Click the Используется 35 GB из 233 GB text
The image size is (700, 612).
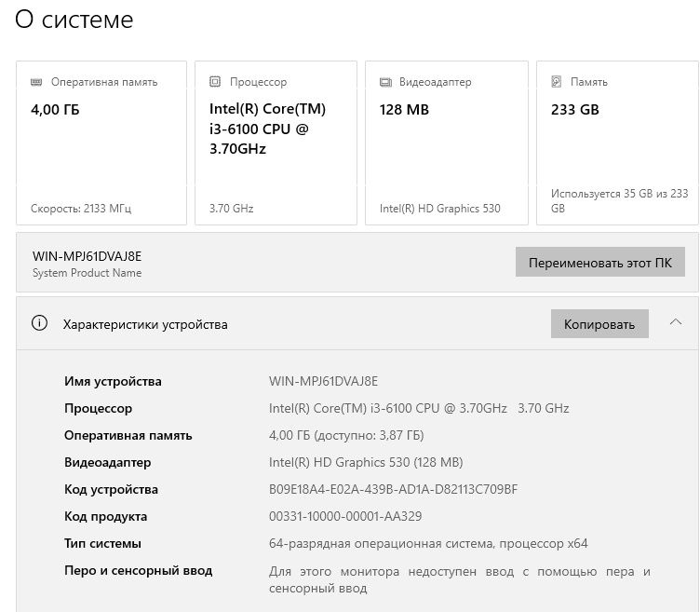[x=619, y=201]
